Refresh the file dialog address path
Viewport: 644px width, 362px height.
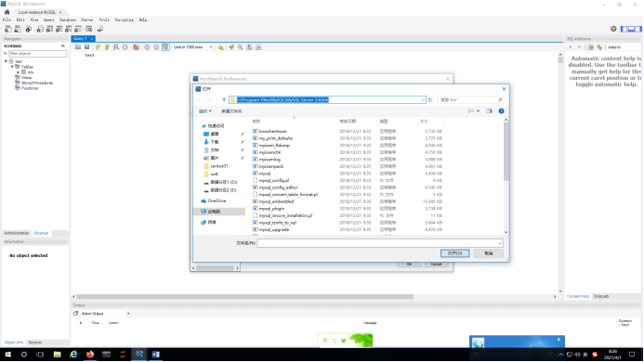[430, 99]
